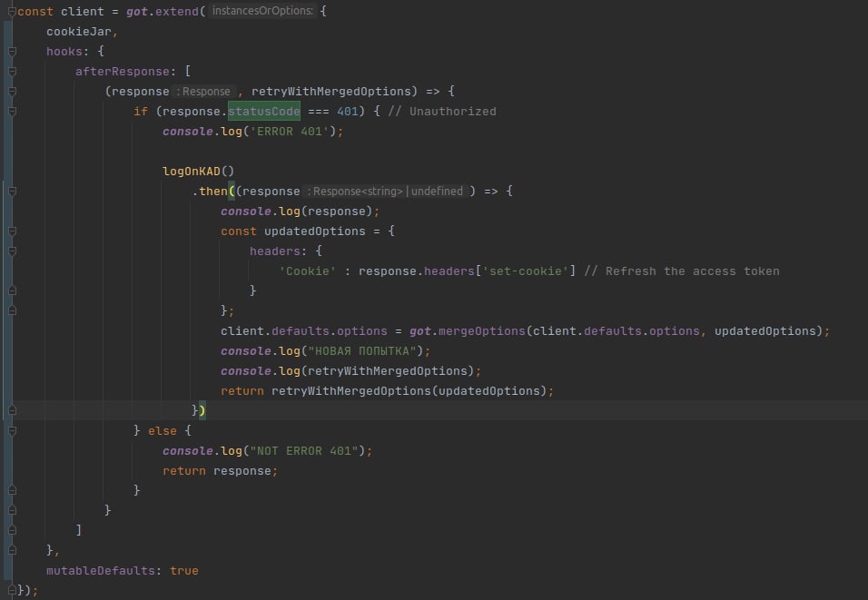The height and width of the screenshot is (600, 868).
Task: Fold the '} else {' block
Action: (12, 430)
